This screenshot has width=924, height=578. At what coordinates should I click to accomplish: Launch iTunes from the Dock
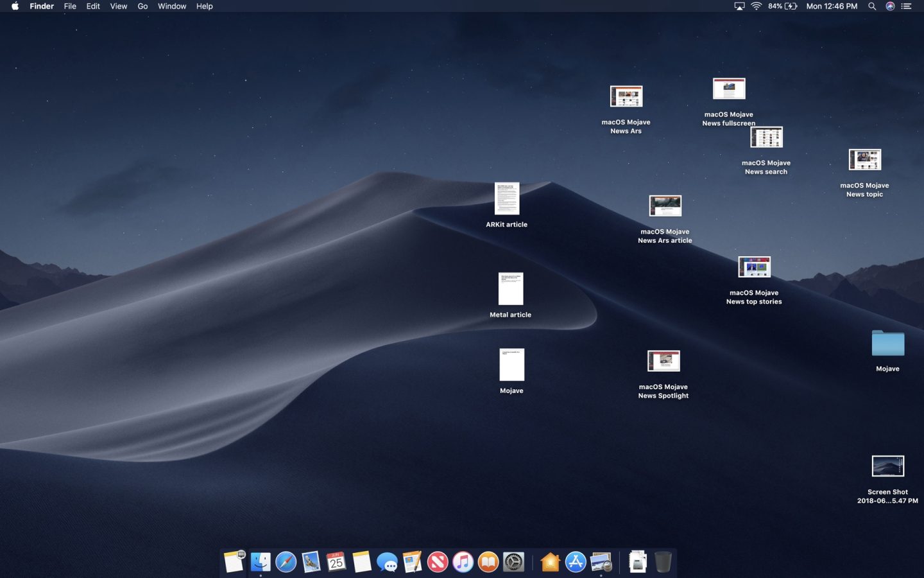coord(463,562)
